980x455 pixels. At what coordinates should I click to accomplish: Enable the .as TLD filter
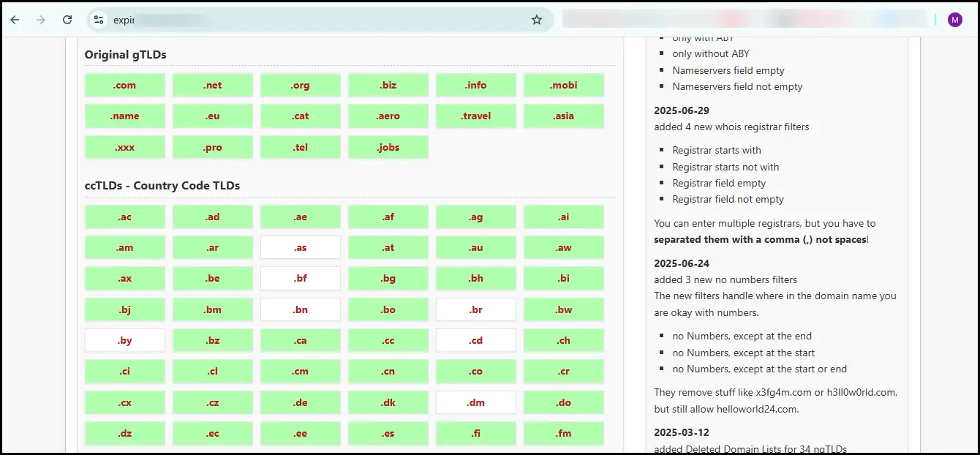click(300, 247)
